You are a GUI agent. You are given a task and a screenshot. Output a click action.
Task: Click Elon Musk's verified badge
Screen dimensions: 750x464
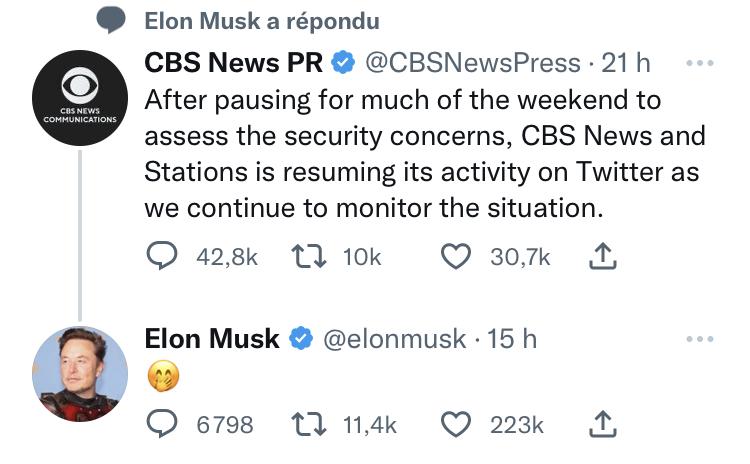point(299,340)
